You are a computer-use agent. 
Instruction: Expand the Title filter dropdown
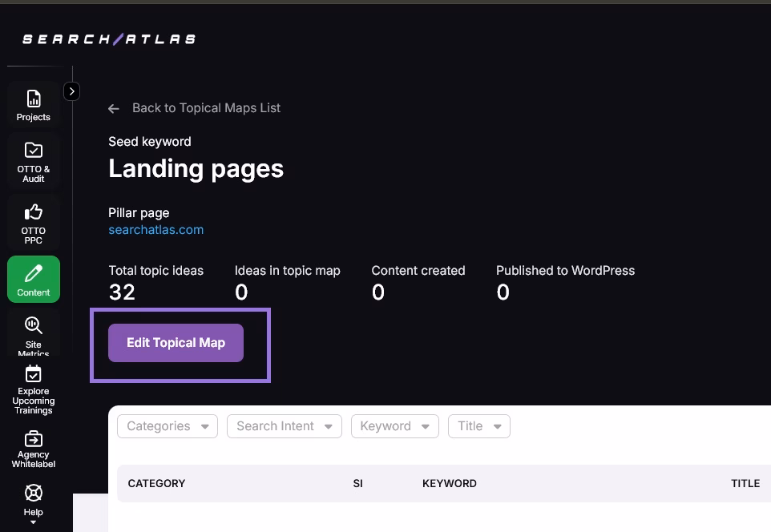pyautogui.click(x=478, y=426)
